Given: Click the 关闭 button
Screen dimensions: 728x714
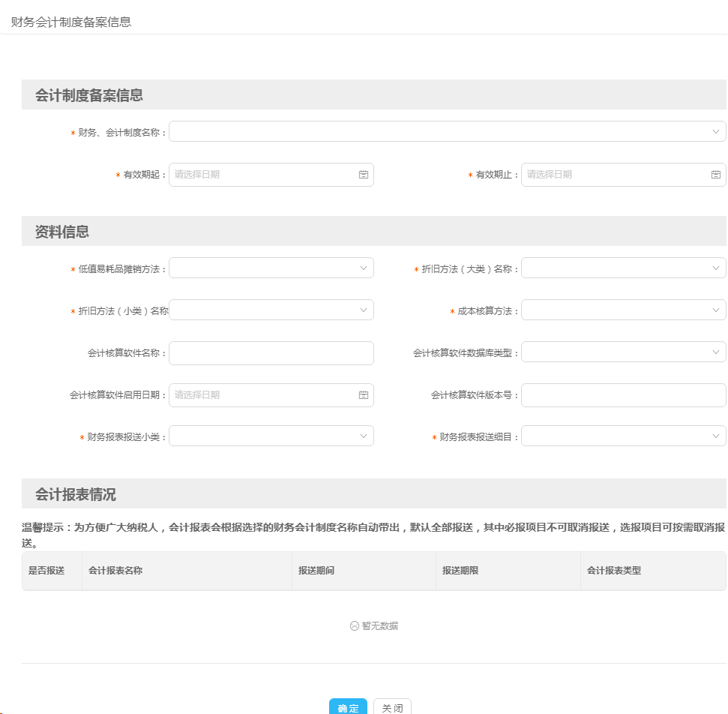Looking at the screenshot, I should pyautogui.click(x=392, y=707).
